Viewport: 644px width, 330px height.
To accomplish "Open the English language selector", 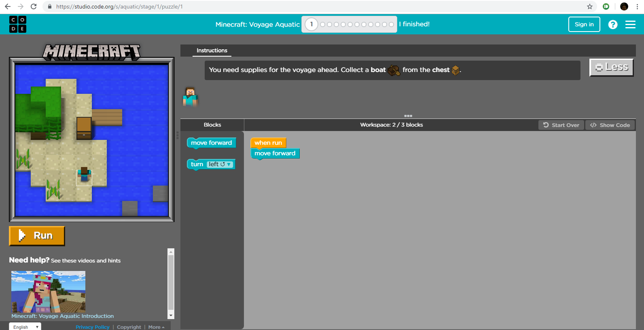I will click(25, 327).
